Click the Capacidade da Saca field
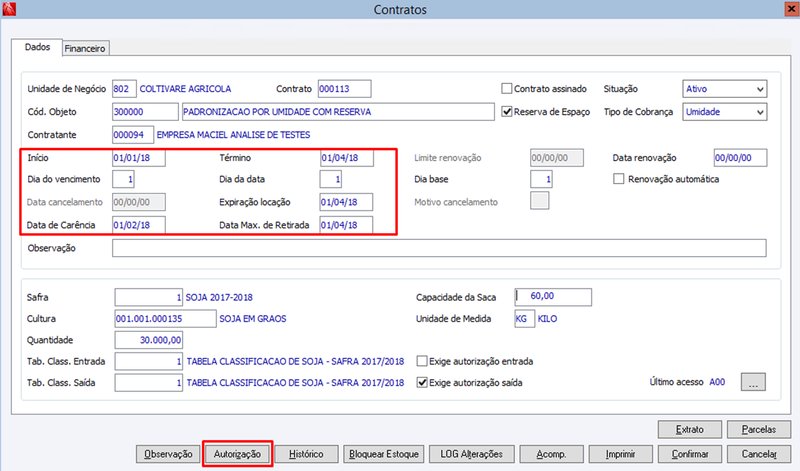 (x=553, y=297)
